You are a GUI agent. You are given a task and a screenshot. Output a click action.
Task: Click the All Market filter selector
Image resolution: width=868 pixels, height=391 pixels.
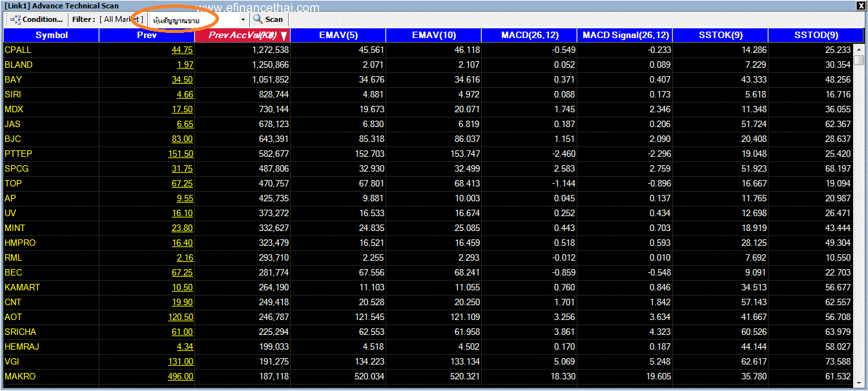[121, 19]
